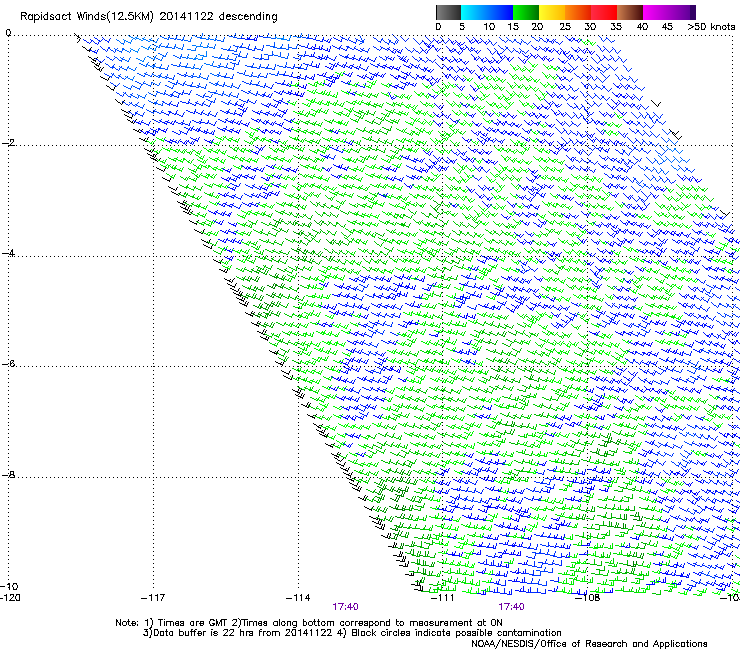Click the '-117' longitude axis label
Viewport: 740px width, 650px height.
pyautogui.click(x=153, y=598)
